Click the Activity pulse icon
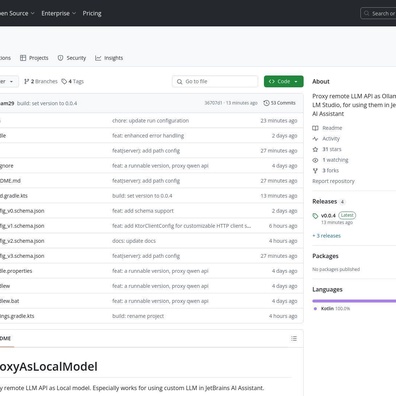This screenshot has width=396, height=396. 315,139
